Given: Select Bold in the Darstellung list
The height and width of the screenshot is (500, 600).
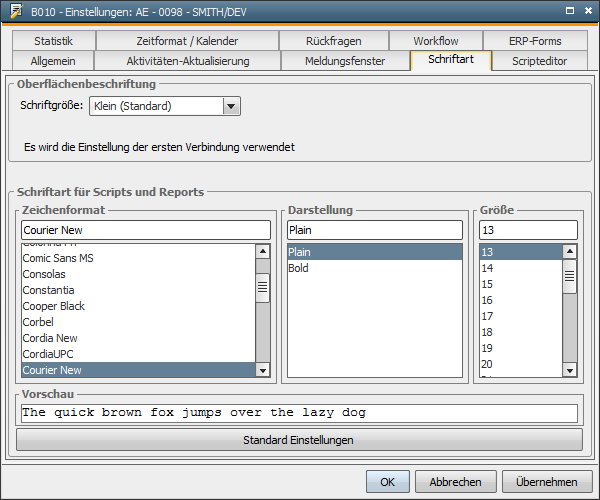Looking at the screenshot, I should click(x=298, y=269).
